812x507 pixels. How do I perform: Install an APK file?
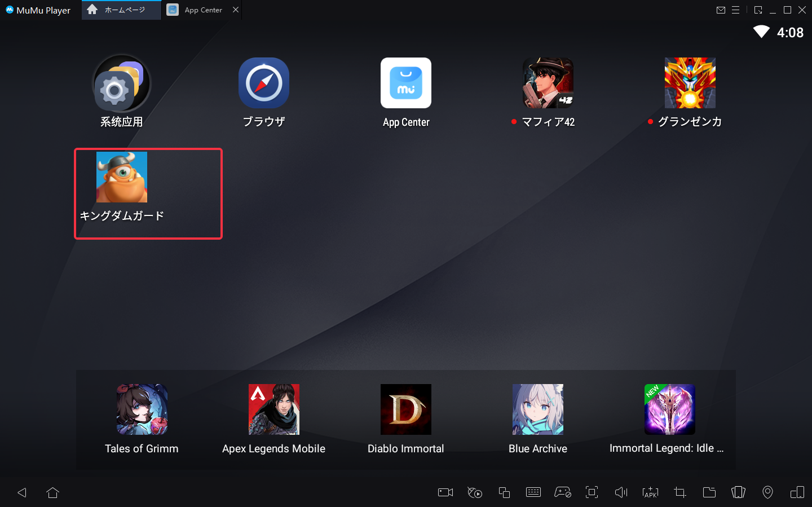tap(651, 492)
